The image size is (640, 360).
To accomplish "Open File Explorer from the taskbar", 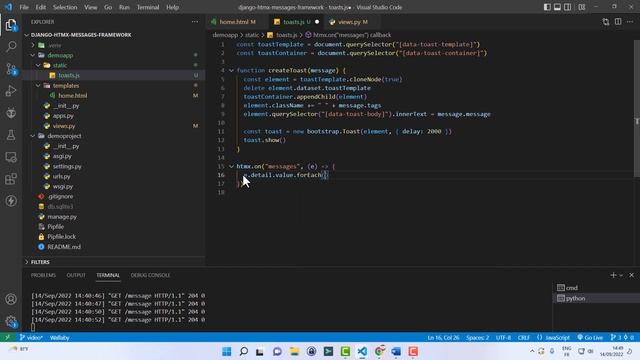I will [294, 351].
